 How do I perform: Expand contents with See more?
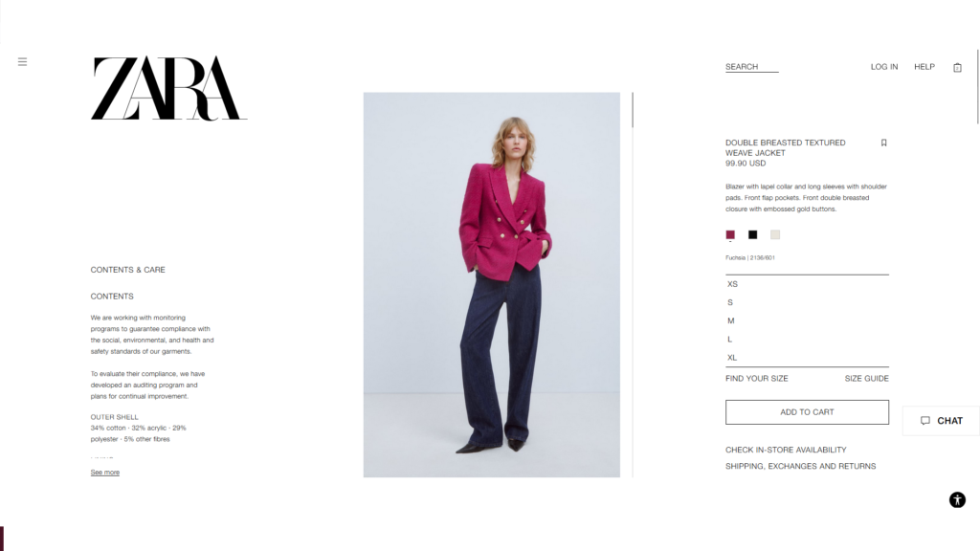(x=105, y=473)
